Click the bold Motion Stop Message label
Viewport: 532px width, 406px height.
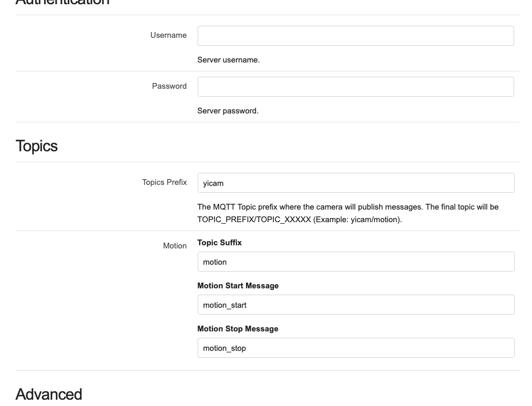click(x=238, y=329)
